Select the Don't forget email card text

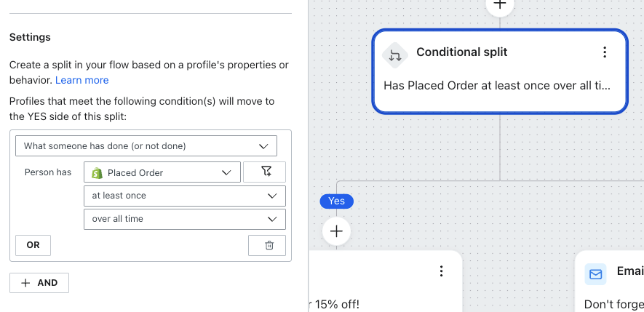[x=613, y=304]
